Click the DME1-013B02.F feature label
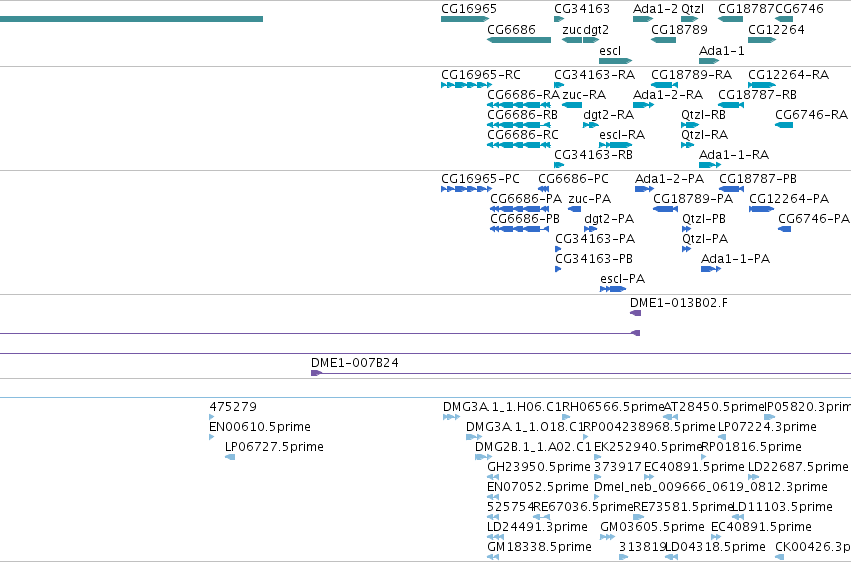Screen dimensions: 851x562 coord(678,303)
